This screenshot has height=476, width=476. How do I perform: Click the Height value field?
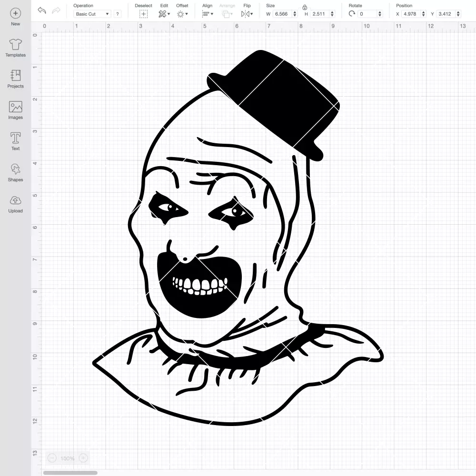[x=320, y=14]
